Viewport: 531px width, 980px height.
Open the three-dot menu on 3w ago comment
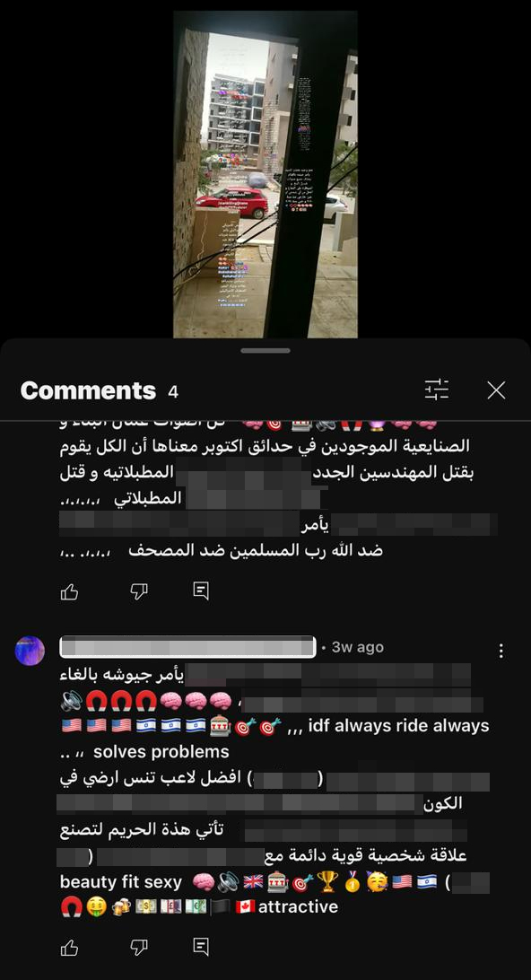point(501,652)
